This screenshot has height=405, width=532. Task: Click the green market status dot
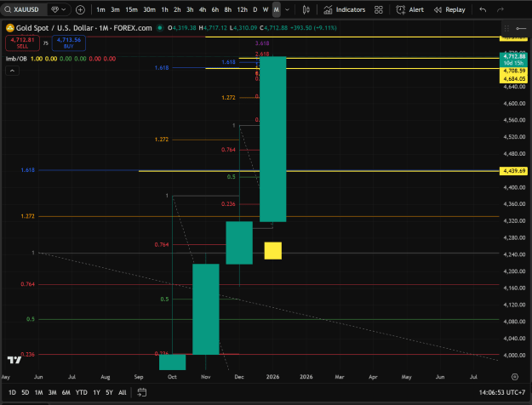coord(159,28)
